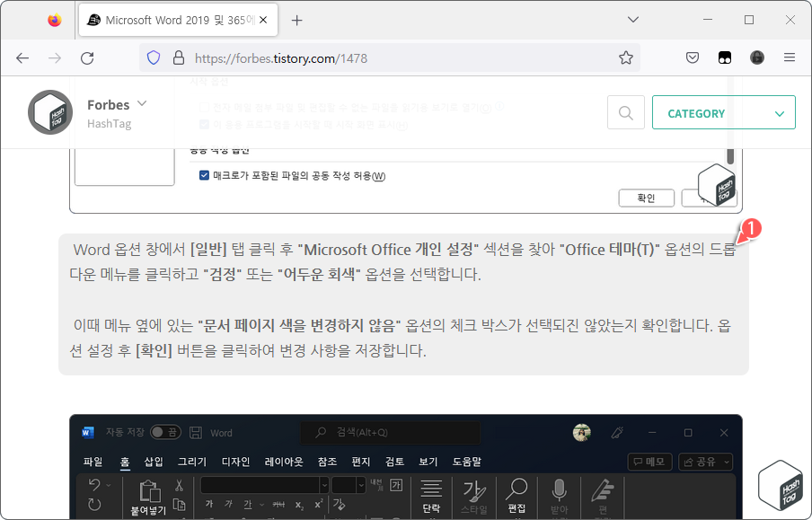The height and width of the screenshot is (520, 812).
Task: Open the Firefox list all tabs chevron
Action: [633, 20]
